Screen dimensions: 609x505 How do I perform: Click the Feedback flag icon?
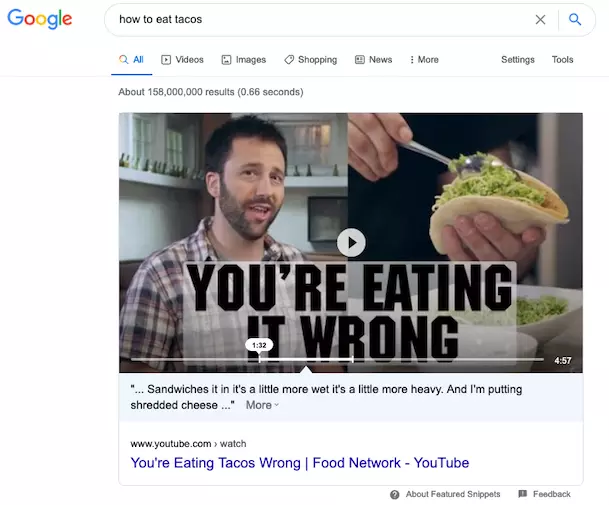point(522,494)
